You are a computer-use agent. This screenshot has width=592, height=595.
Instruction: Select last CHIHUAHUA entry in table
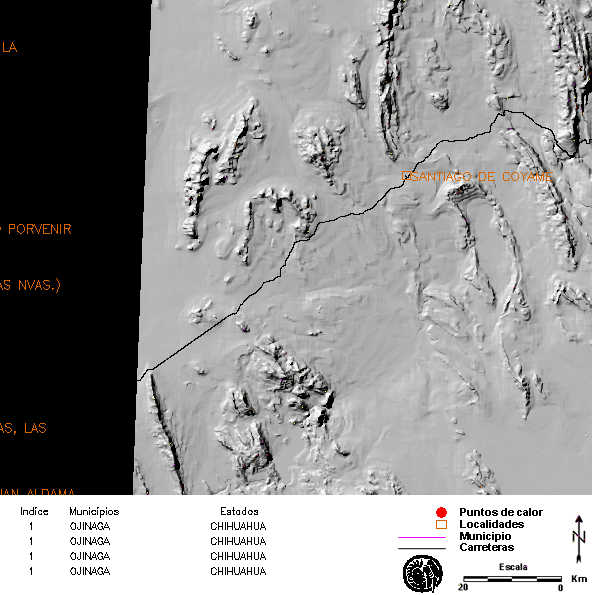coord(238,571)
